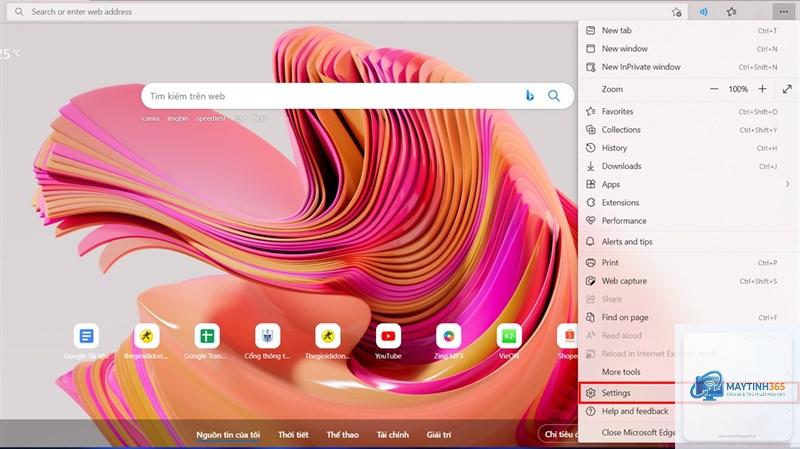The width and height of the screenshot is (800, 449).
Task: Open the Cổng thông tin quick link tile
Action: [x=267, y=341]
